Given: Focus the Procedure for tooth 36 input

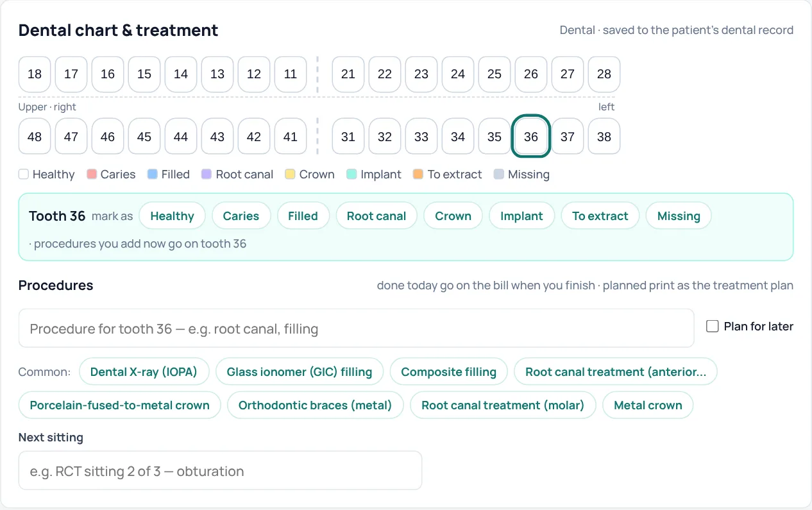Looking at the screenshot, I should pyautogui.click(x=357, y=328).
